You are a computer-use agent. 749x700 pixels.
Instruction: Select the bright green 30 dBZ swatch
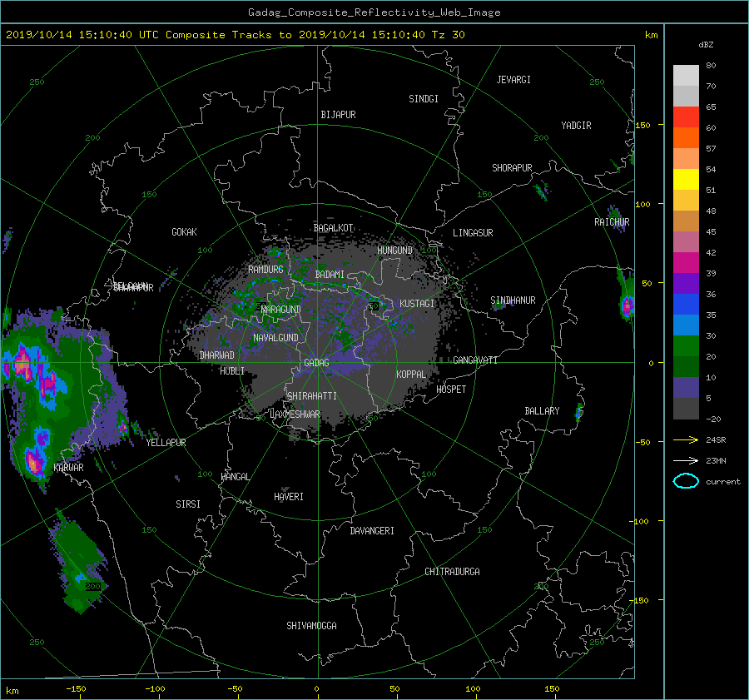686,346
